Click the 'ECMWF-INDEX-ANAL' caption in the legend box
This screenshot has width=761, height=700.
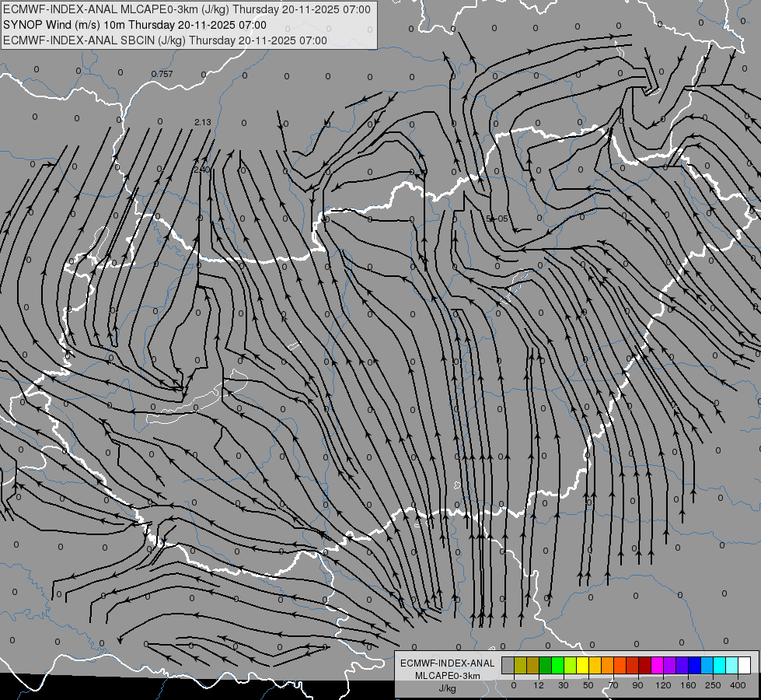448,663
